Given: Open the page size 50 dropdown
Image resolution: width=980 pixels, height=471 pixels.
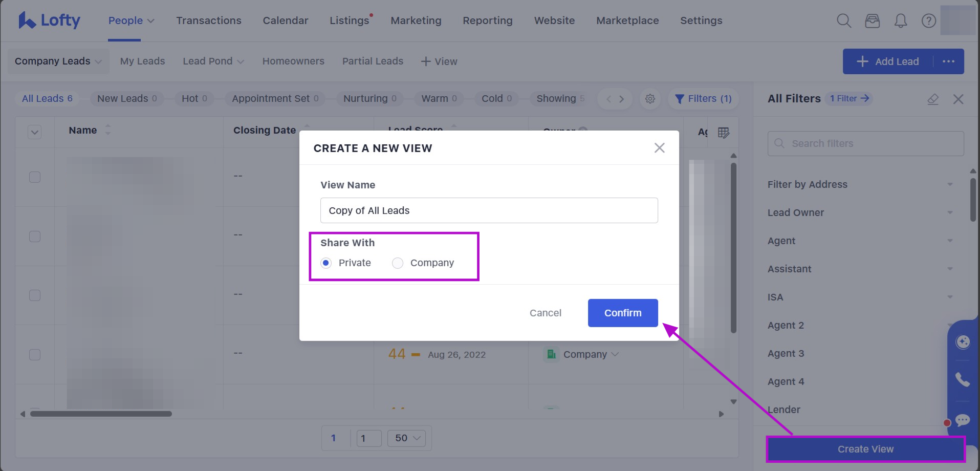Looking at the screenshot, I should tap(407, 438).
